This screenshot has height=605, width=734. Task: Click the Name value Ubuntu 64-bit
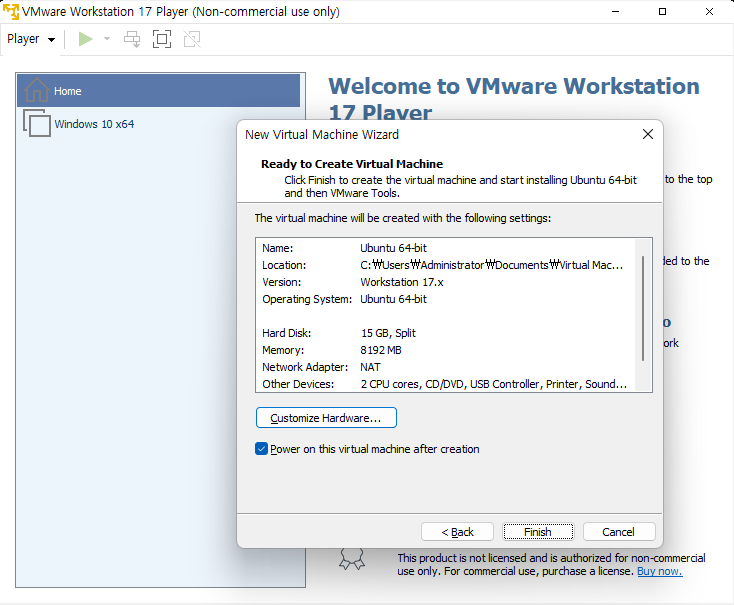click(x=393, y=248)
